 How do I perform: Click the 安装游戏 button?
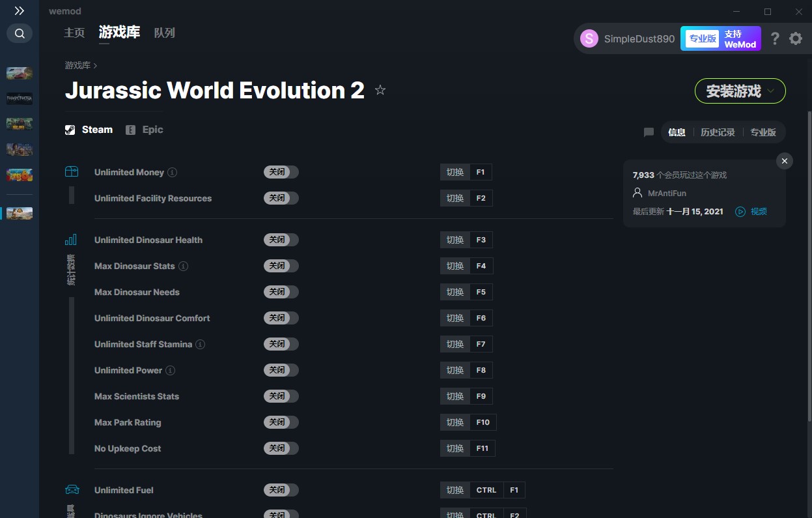[740, 91]
